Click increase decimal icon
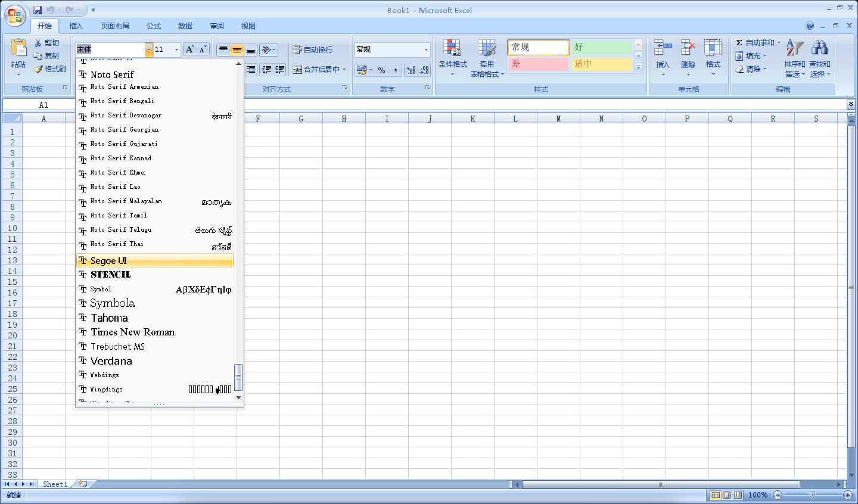Viewport: 858px width, 504px height. pyautogui.click(x=411, y=70)
